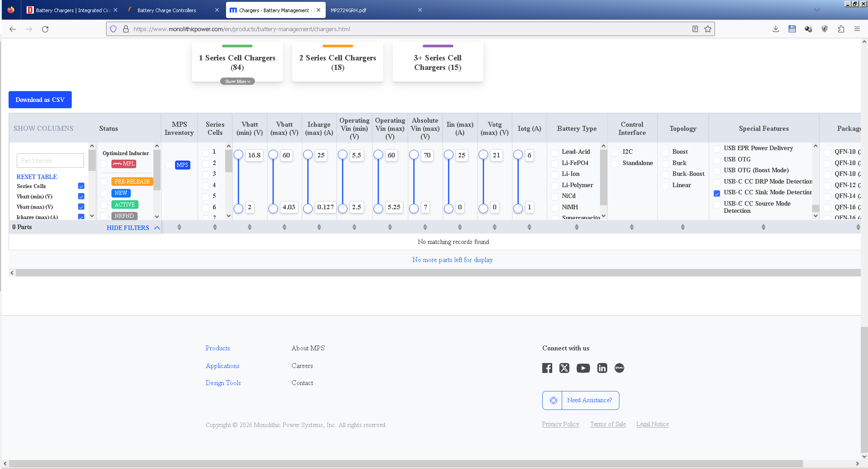This screenshot has width=868, height=469.
Task: Click the Facebook social icon
Action: 547,368
